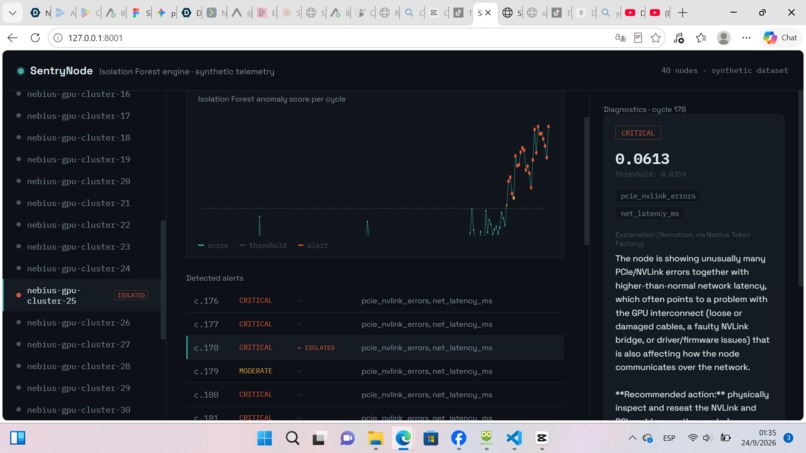Open CapCut from the taskbar
This screenshot has width=806, height=453.
click(x=542, y=438)
